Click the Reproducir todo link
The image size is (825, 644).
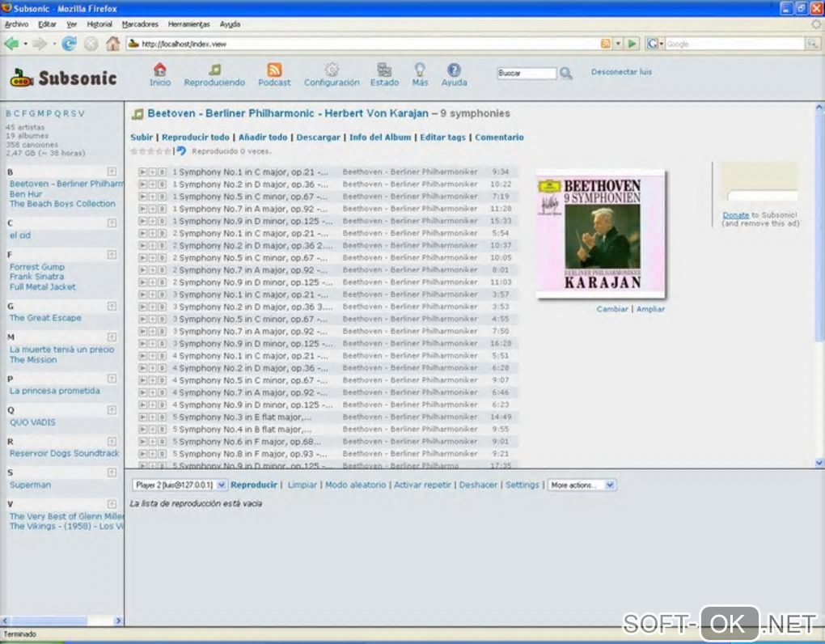(x=196, y=138)
